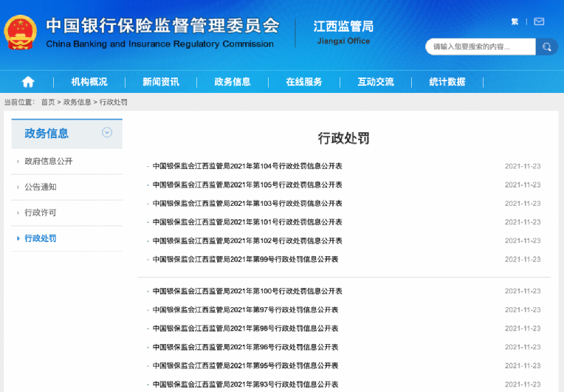Select 公告通知 in sidebar
Screen dimensions: 564x392
pos(41,187)
